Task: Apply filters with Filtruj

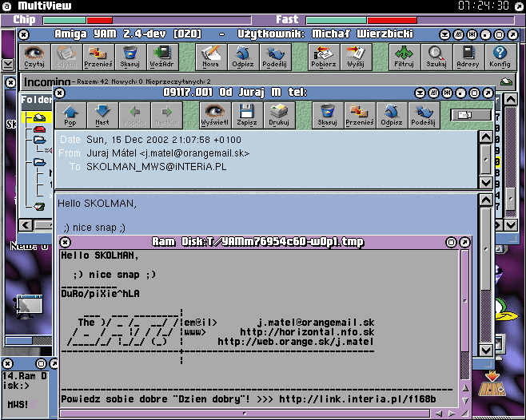Action: (x=404, y=57)
